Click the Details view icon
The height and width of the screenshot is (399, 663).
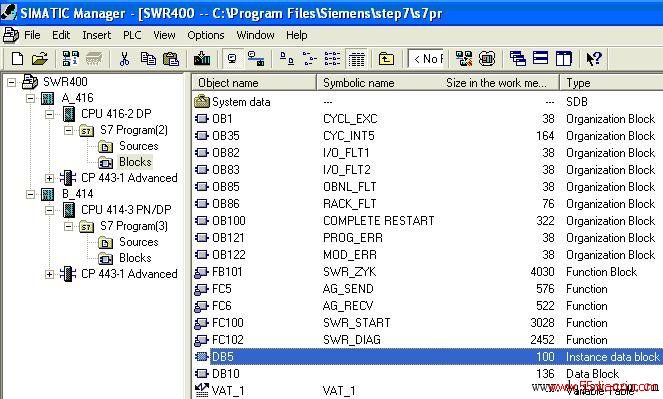click(357, 59)
